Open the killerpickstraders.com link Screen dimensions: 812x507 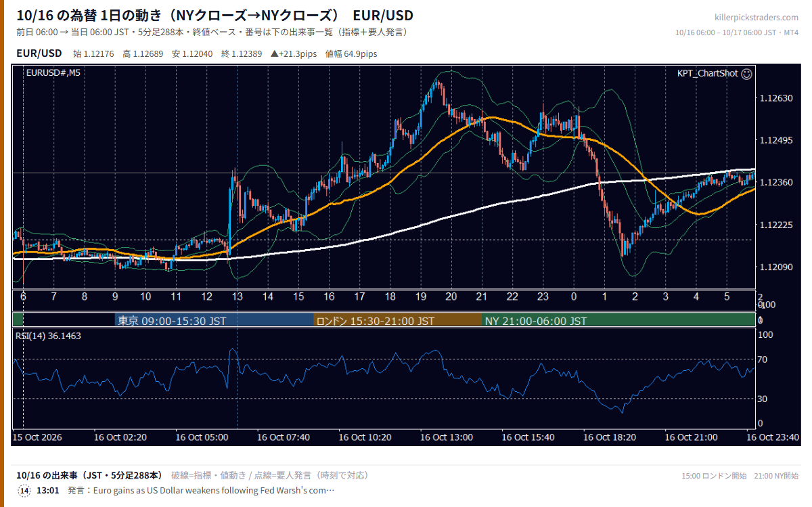pyautogui.click(x=757, y=18)
